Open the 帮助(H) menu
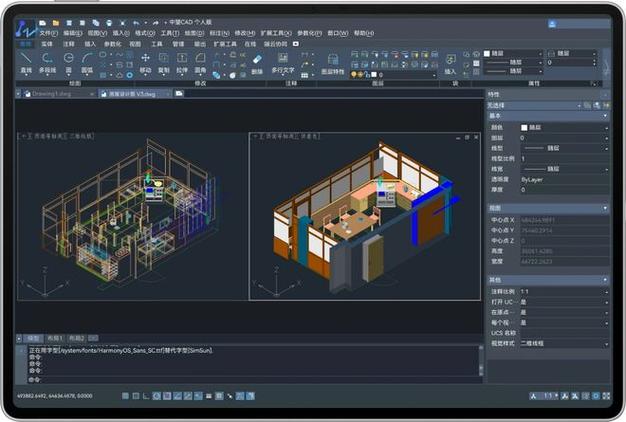This screenshot has width=626, height=422. [364, 33]
